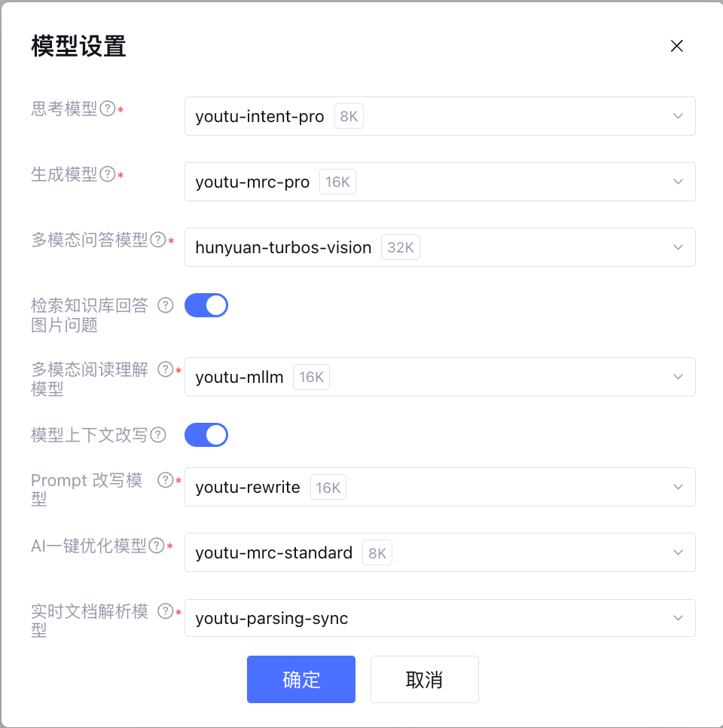This screenshot has height=728, width=723.
Task: Click help icon beside AI一键优化模型
Action: [x=157, y=546]
